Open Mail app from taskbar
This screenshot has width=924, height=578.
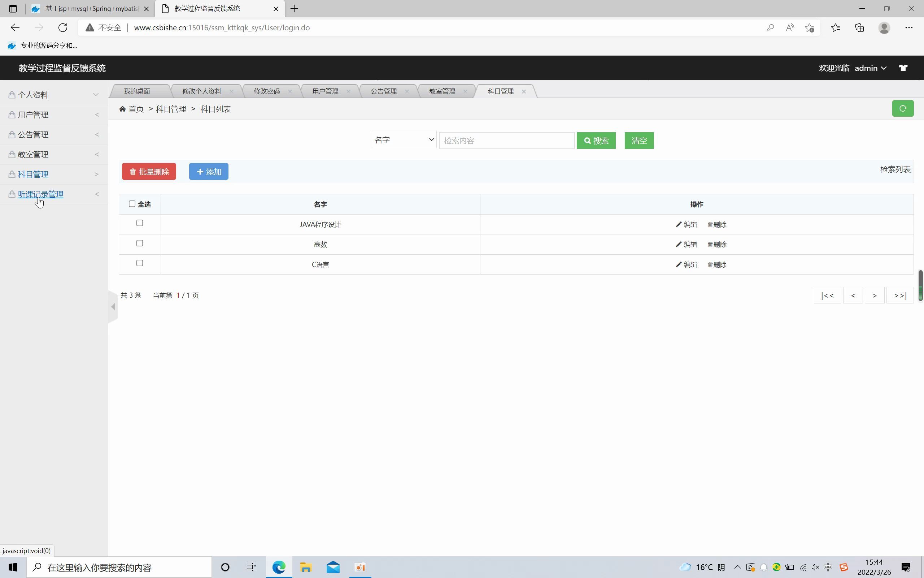[333, 567]
